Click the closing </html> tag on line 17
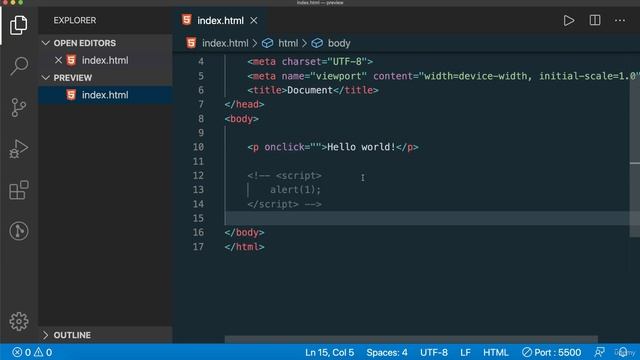Image resolution: width=640 pixels, height=360 pixels. click(x=244, y=247)
